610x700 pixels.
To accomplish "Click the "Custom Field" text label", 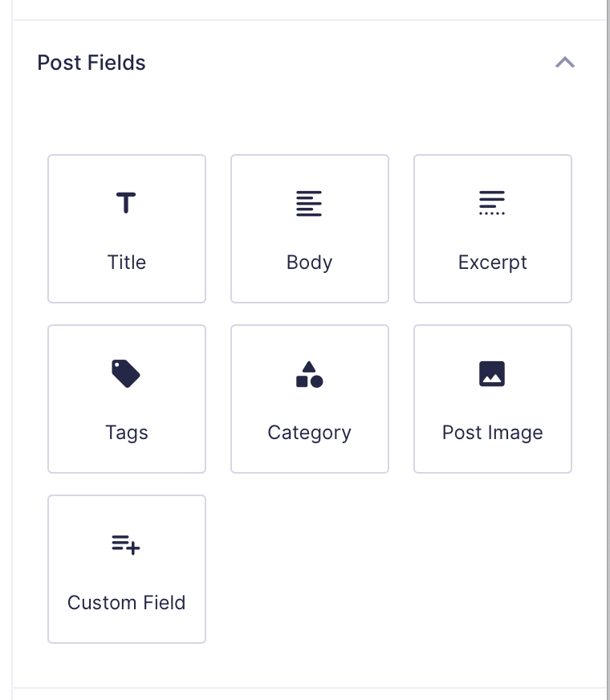I will pyautogui.click(x=127, y=603).
